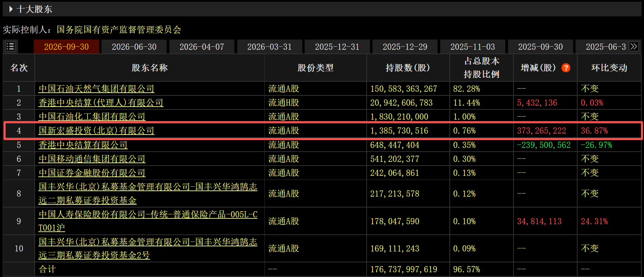Open the 2025-12-29 date tab
644x277 pixels.
405,47
